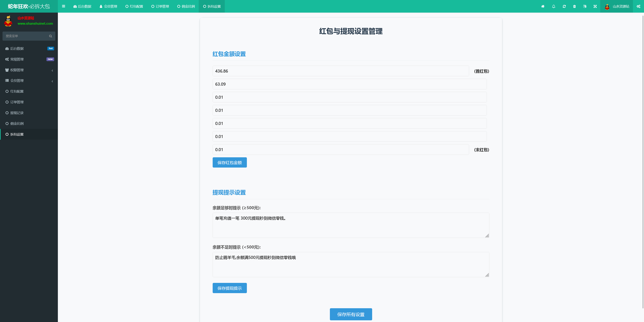Click the refresh icon in top toolbar
The image size is (644, 322).
click(564, 6)
